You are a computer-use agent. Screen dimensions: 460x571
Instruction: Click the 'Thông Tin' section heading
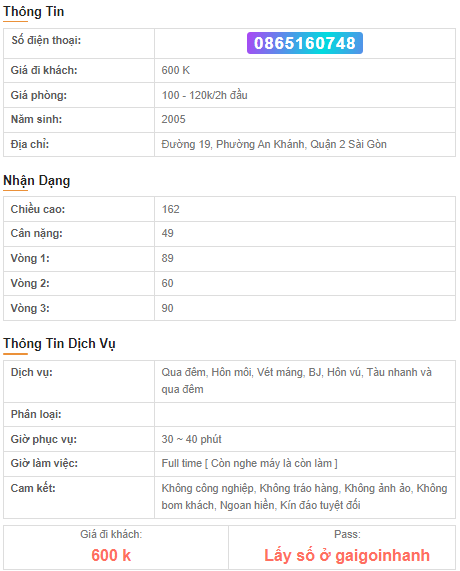[34, 12]
